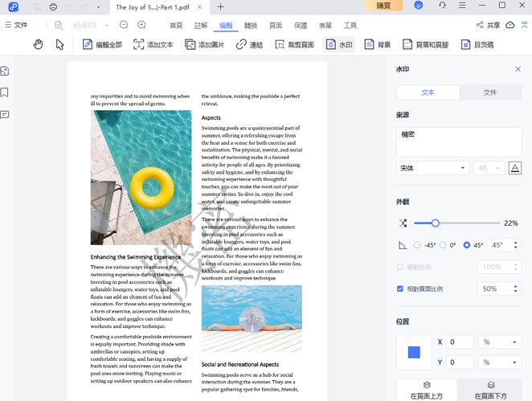Expand the Y position unit dropdown

pyautogui.click(x=500, y=362)
